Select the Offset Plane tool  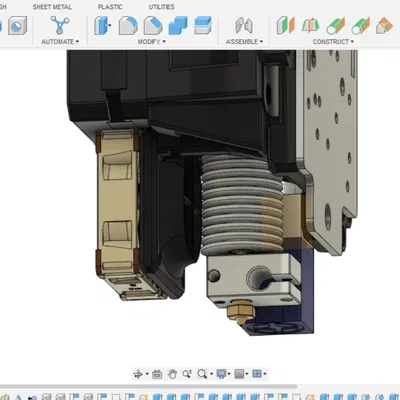[286, 26]
